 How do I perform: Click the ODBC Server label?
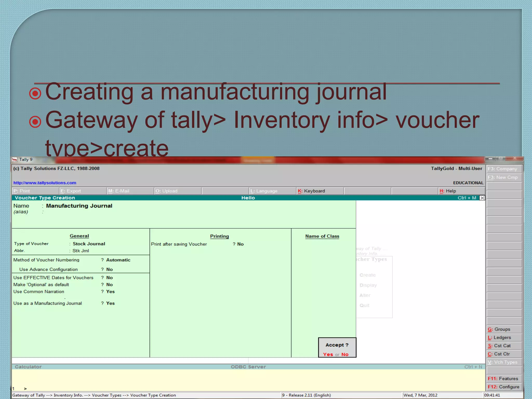(x=248, y=367)
